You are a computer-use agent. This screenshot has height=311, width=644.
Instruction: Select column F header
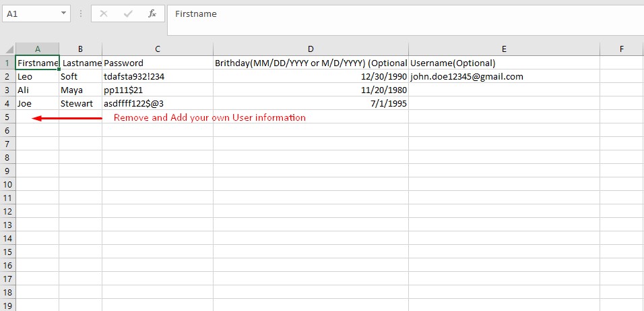tap(622, 49)
